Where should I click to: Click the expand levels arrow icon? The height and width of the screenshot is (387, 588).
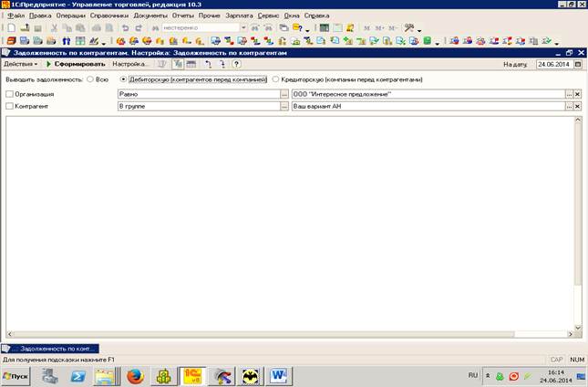tap(209, 64)
